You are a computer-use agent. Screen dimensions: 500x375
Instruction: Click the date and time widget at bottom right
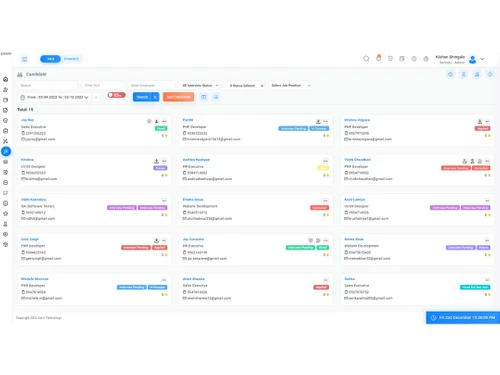463,318
